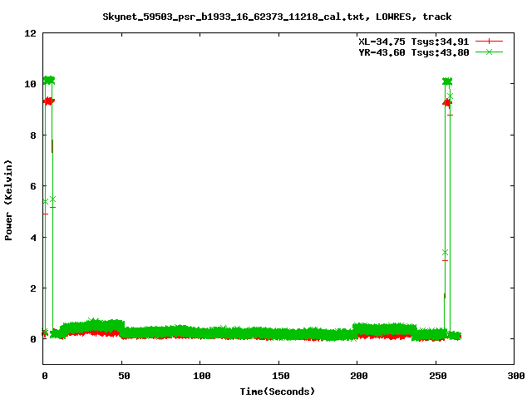The height and width of the screenshot is (399, 532).
Task: Click the red XL legend line sample
Action: pos(490,41)
